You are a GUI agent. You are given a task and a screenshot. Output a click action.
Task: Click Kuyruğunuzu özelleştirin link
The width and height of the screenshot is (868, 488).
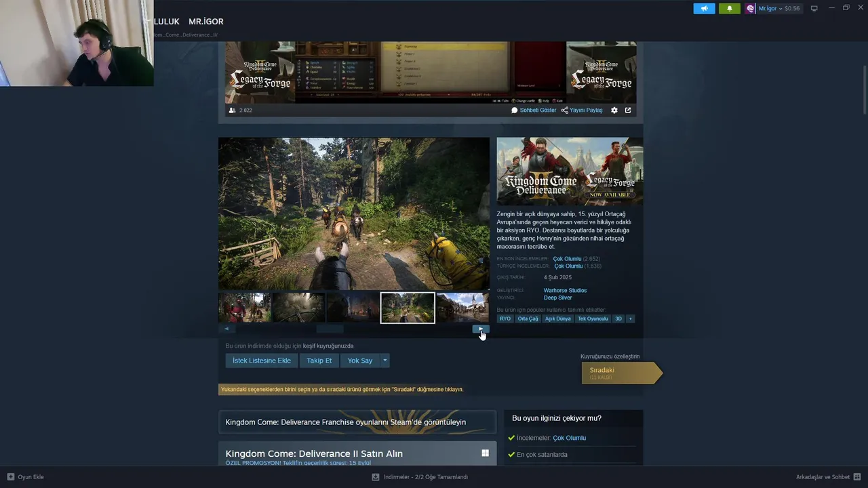click(x=610, y=357)
